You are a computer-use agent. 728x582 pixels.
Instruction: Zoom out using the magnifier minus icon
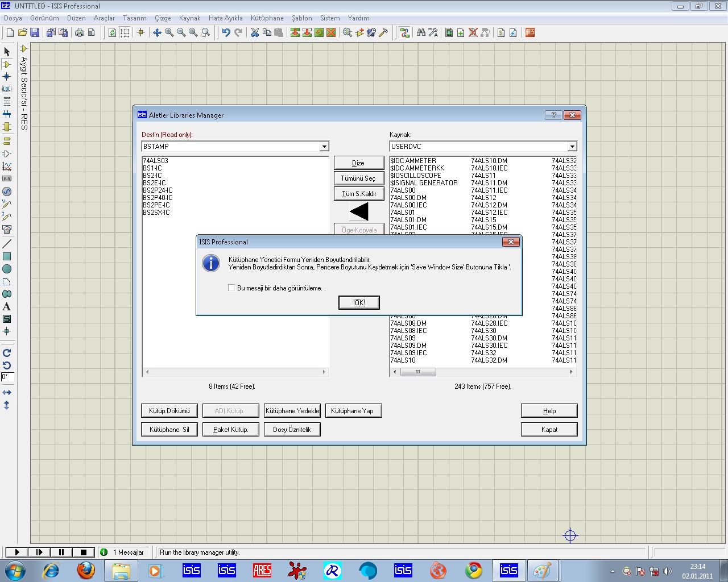[x=181, y=32]
